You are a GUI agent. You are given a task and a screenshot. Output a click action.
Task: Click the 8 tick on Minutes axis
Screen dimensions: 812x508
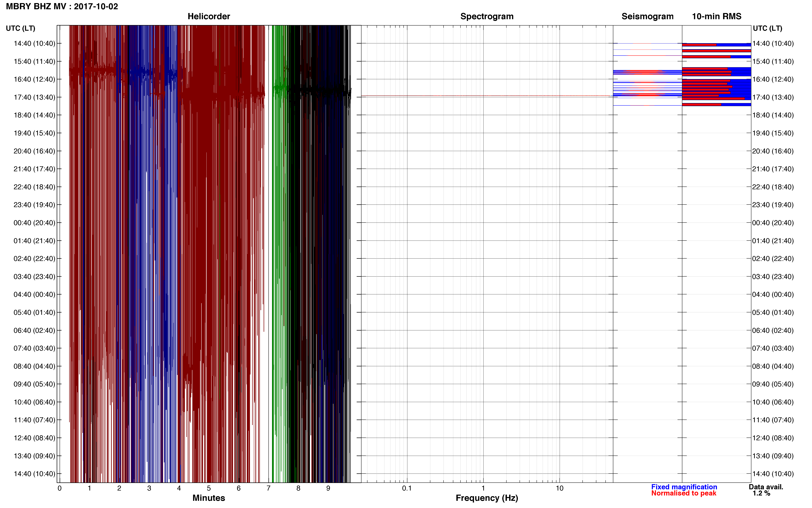pyautogui.click(x=298, y=488)
